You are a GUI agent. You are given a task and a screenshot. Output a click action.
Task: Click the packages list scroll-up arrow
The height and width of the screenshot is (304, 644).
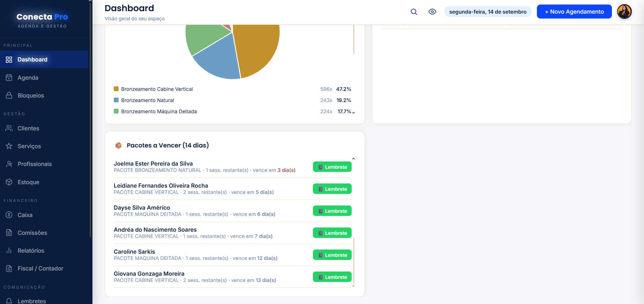(x=353, y=159)
